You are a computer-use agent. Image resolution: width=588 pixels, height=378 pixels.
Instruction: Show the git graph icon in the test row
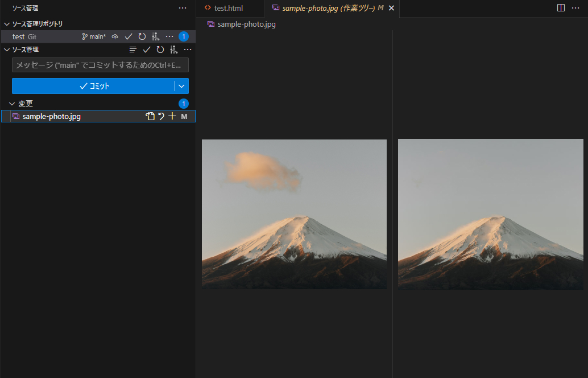(156, 36)
